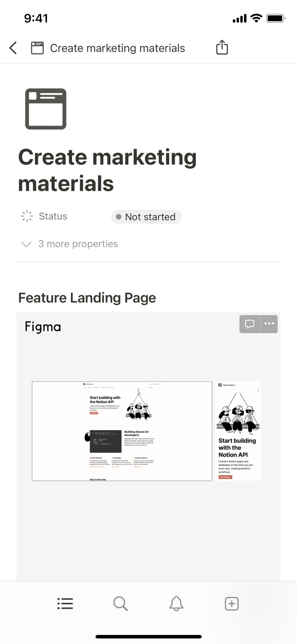Screen dimensions: 297x644
Task: Open notifications bell
Action: click(x=176, y=604)
